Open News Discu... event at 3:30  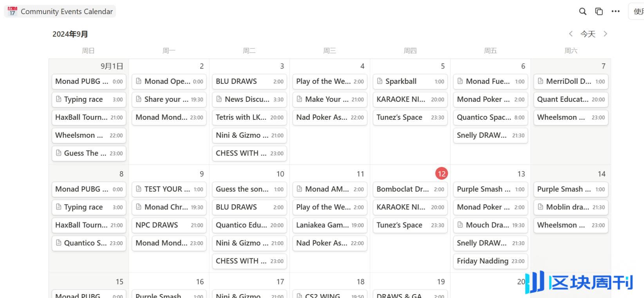(x=250, y=99)
